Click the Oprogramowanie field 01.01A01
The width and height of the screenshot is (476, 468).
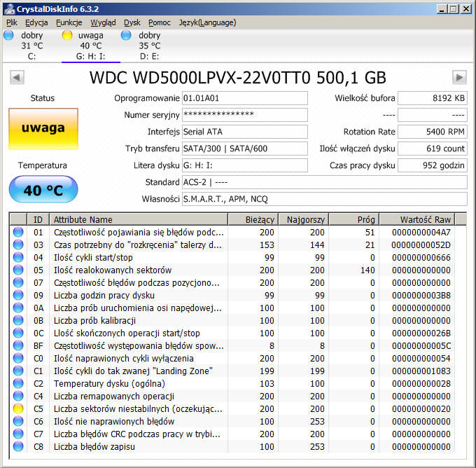pyautogui.click(x=245, y=98)
